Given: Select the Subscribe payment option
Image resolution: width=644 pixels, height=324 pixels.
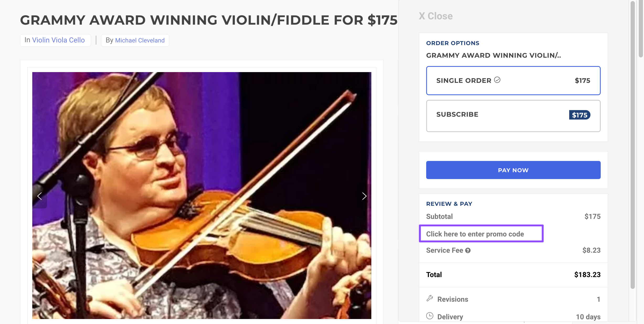Looking at the screenshot, I should 513,116.
